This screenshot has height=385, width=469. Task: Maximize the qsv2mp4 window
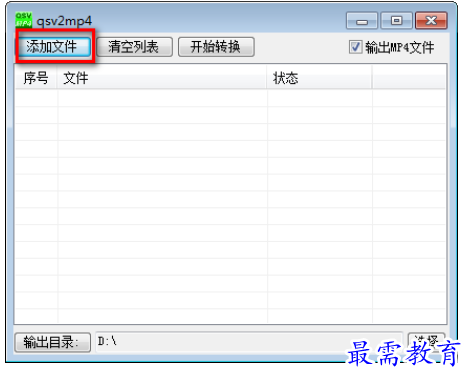pos(396,21)
